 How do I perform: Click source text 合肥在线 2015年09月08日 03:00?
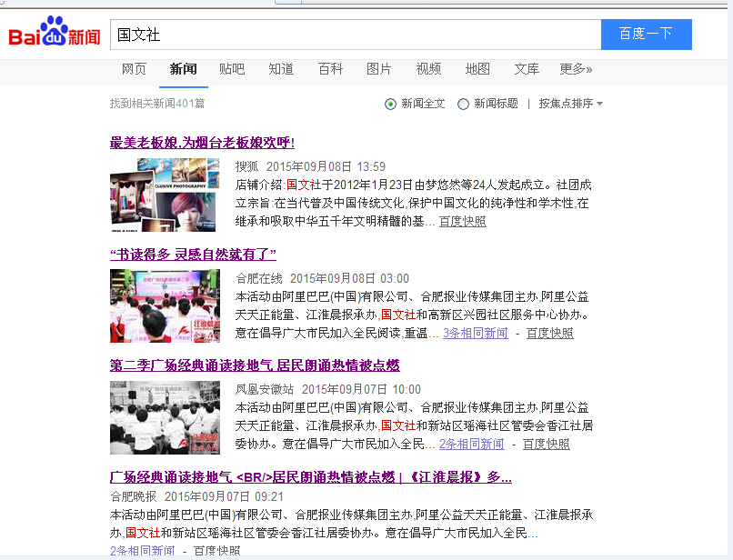pos(322,278)
